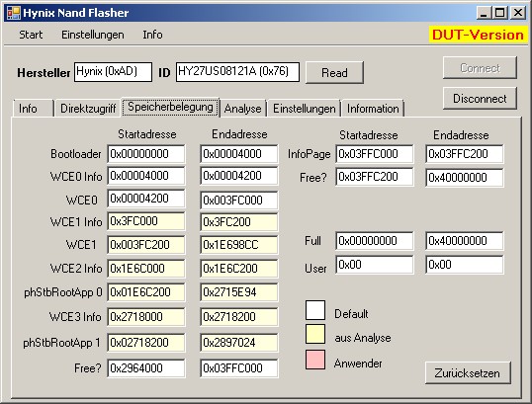Viewport: 532px width, 404px height.
Task: Open the Start menu
Action: (31, 35)
